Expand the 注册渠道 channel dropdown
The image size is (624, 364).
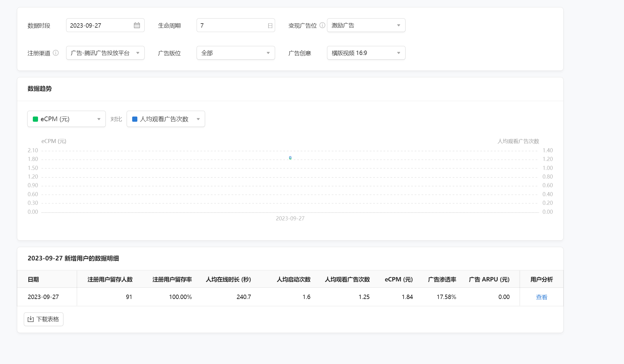point(105,53)
